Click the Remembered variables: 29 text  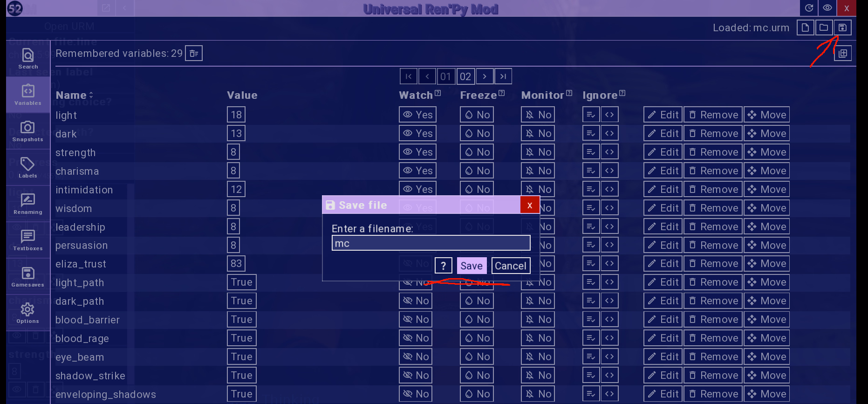pyautogui.click(x=119, y=54)
